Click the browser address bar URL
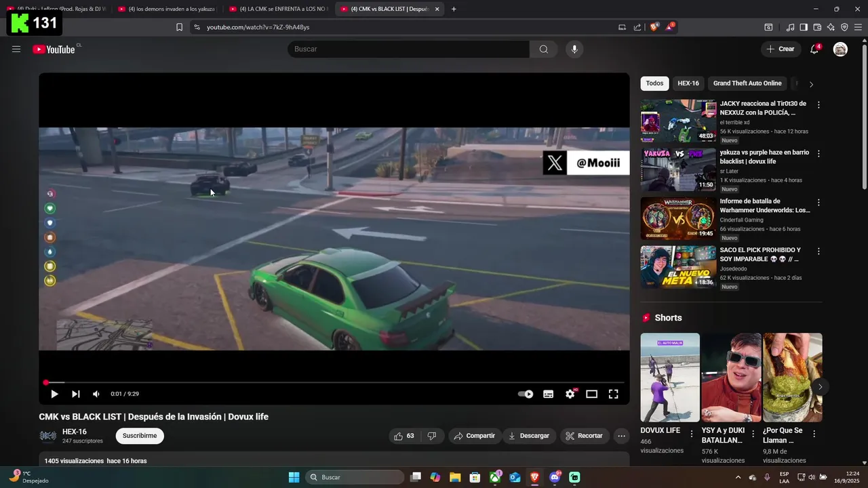The width and height of the screenshot is (868, 488). 258,27
